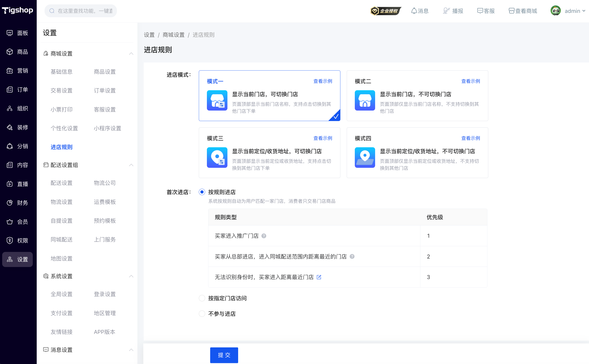Click the search magnifier icon
The image size is (589, 364).
click(x=52, y=11)
